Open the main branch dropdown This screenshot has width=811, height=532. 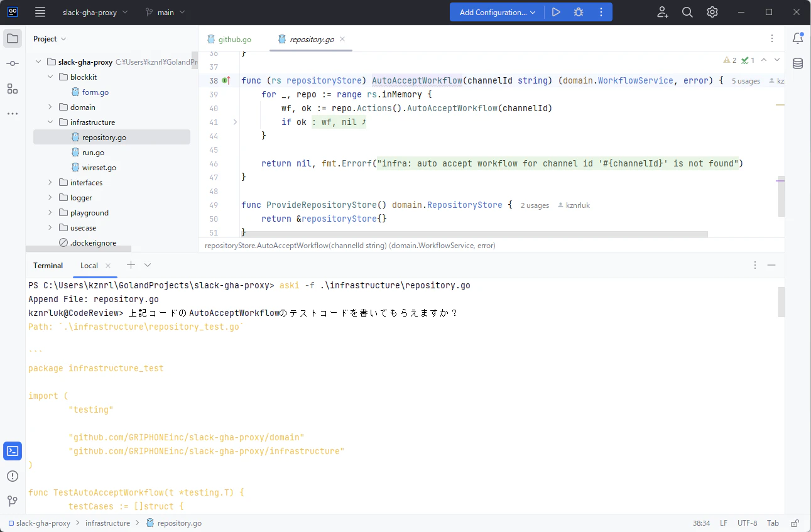tap(165, 12)
